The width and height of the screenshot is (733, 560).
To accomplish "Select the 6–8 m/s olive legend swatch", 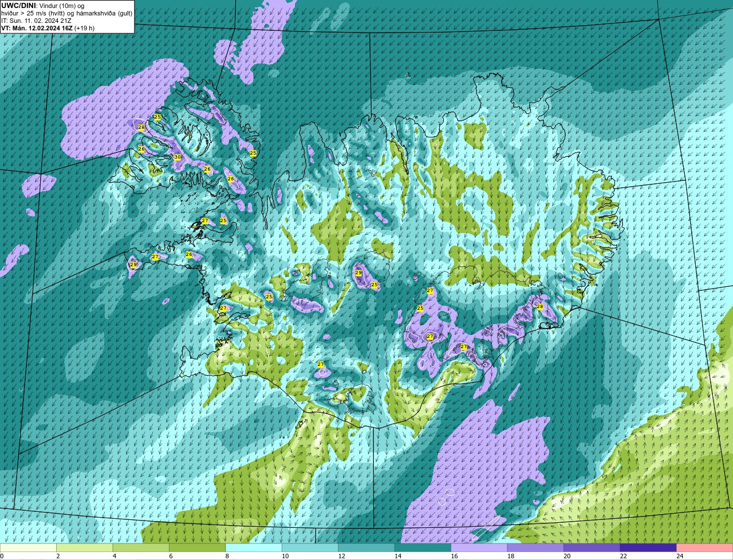I will pos(198,547).
